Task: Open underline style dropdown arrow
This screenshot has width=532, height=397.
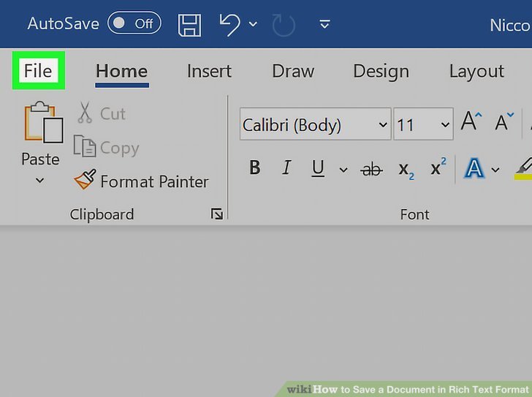Action: coord(343,170)
